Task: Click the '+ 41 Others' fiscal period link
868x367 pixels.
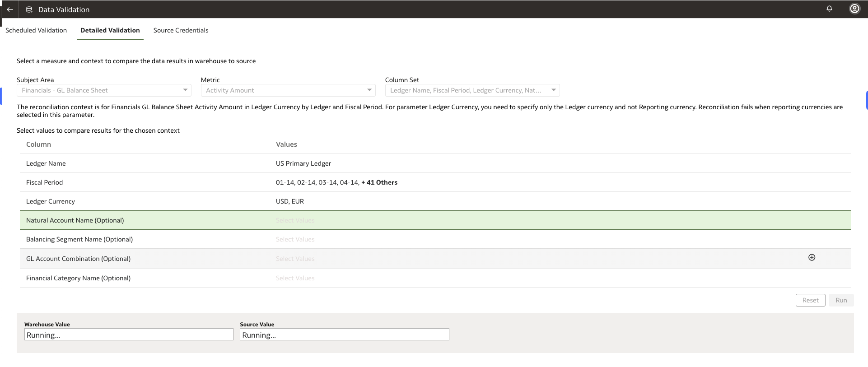Action: (x=379, y=182)
